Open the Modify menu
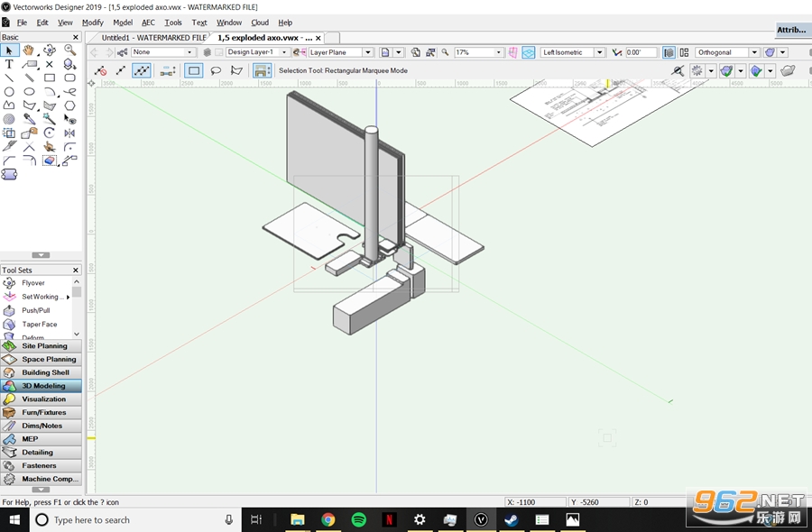 click(x=93, y=23)
